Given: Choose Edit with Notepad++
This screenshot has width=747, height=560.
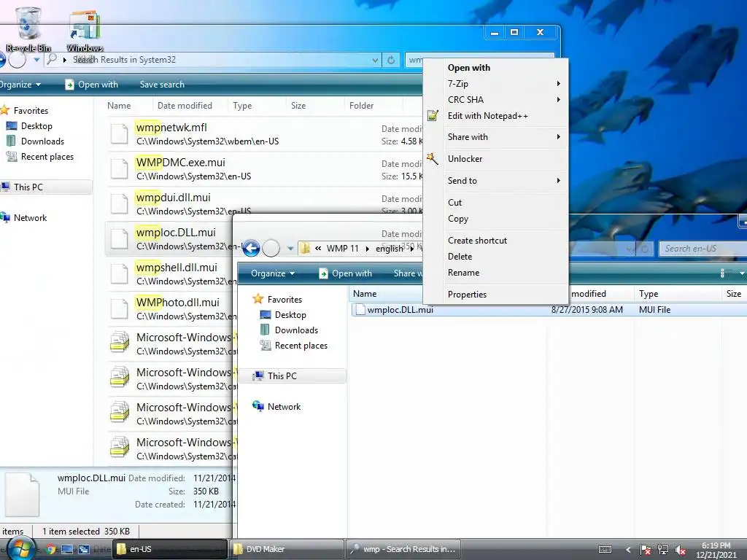Looking at the screenshot, I should pyautogui.click(x=495, y=116).
